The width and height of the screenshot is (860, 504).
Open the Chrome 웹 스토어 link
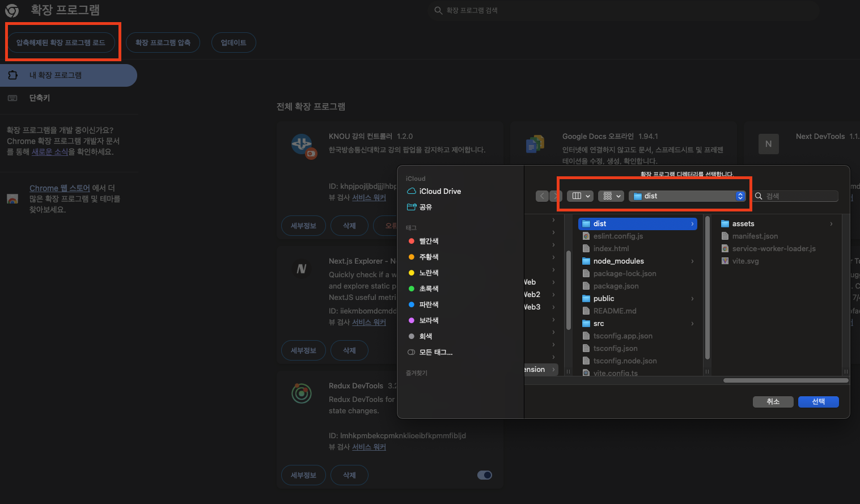(x=60, y=188)
